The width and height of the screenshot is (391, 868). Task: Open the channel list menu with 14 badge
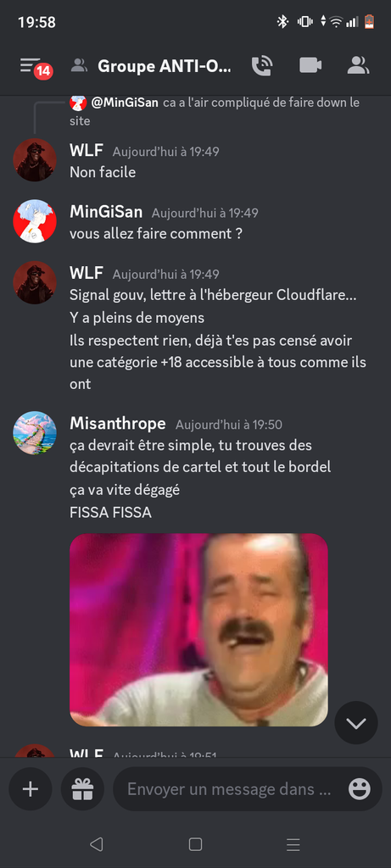click(x=34, y=67)
